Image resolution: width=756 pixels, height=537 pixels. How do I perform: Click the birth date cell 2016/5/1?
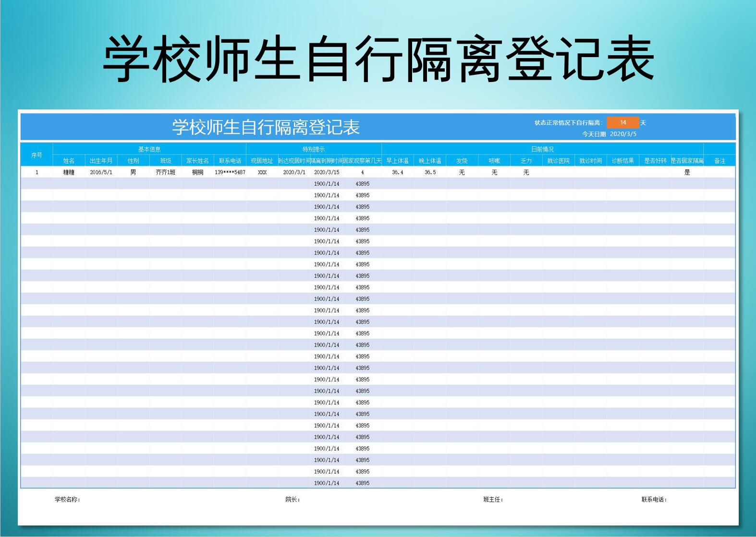pyautogui.click(x=101, y=172)
